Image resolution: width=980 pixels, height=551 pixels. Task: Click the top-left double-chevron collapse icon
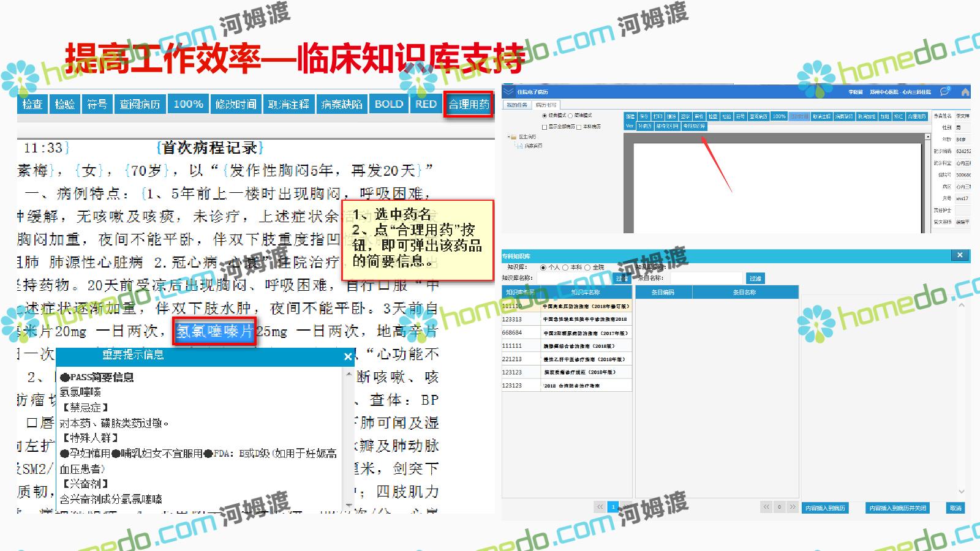(508, 92)
